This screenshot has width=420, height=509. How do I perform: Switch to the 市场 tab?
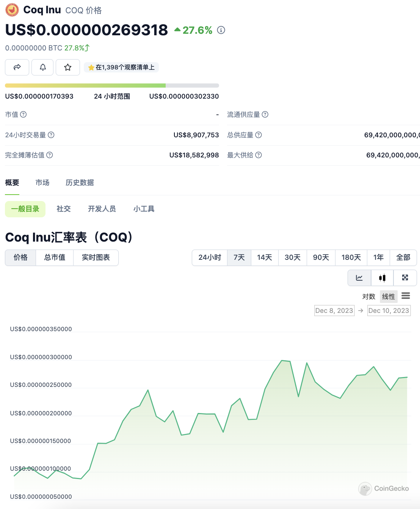point(42,183)
